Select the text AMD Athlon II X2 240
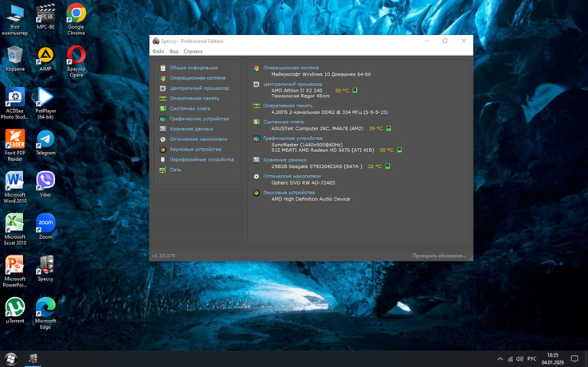Viewport: 588px width, 367px height. tap(296, 90)
